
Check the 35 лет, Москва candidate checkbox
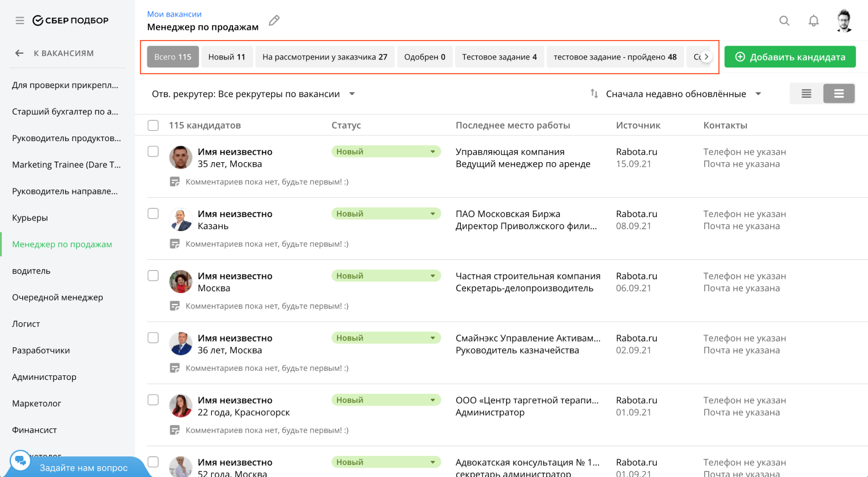click(x=153, y=151)
